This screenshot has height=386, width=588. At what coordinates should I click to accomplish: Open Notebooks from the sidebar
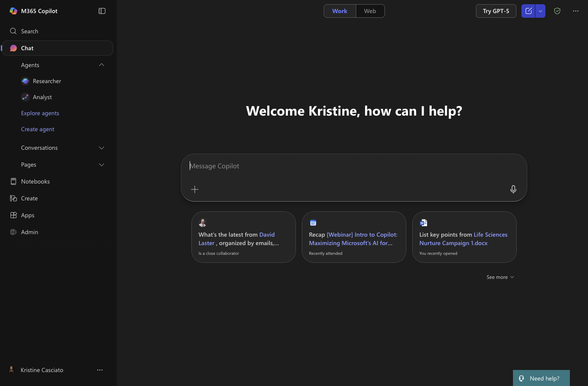click(35, 181)
